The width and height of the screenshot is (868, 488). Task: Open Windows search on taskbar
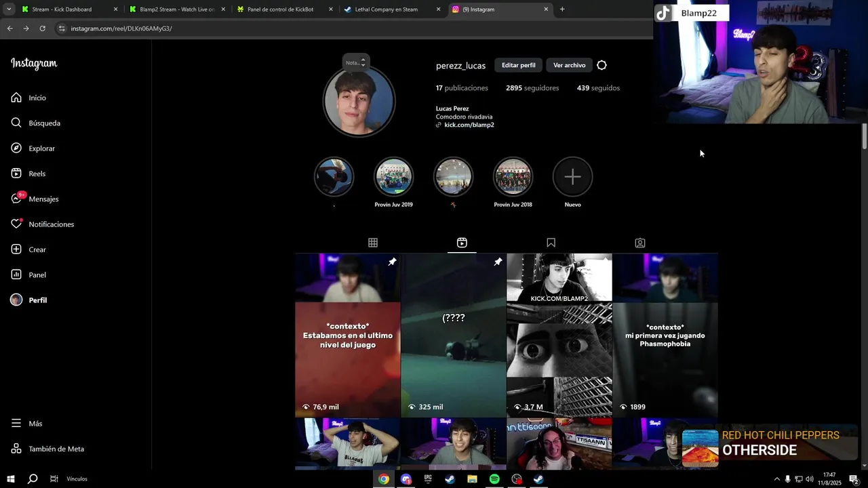click(x=33, y=479)
